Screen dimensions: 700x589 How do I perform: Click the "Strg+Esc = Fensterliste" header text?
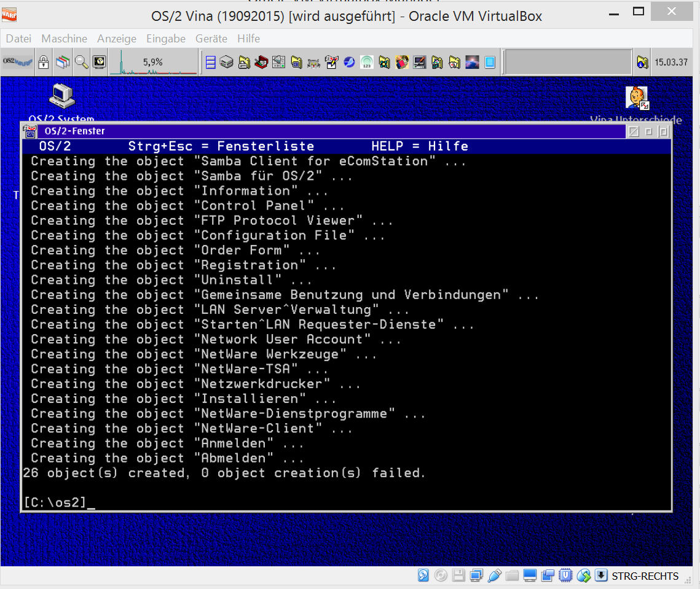[221, 146]
